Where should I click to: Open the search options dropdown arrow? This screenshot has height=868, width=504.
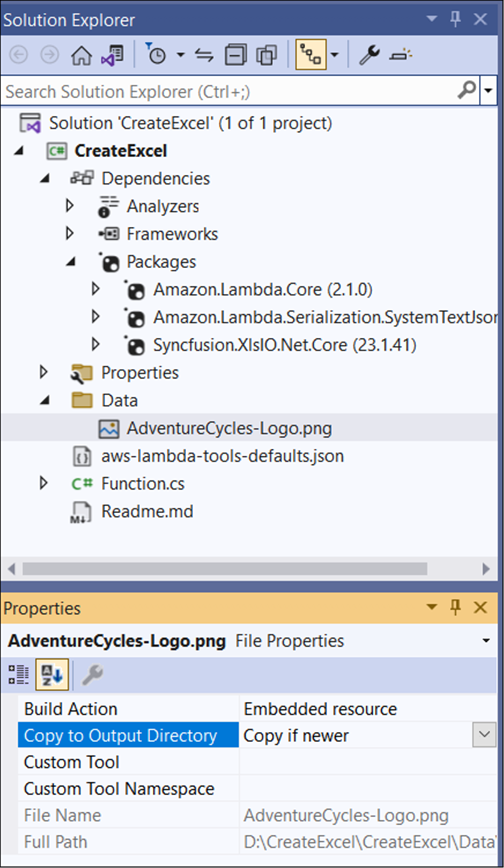pos(488,91)
